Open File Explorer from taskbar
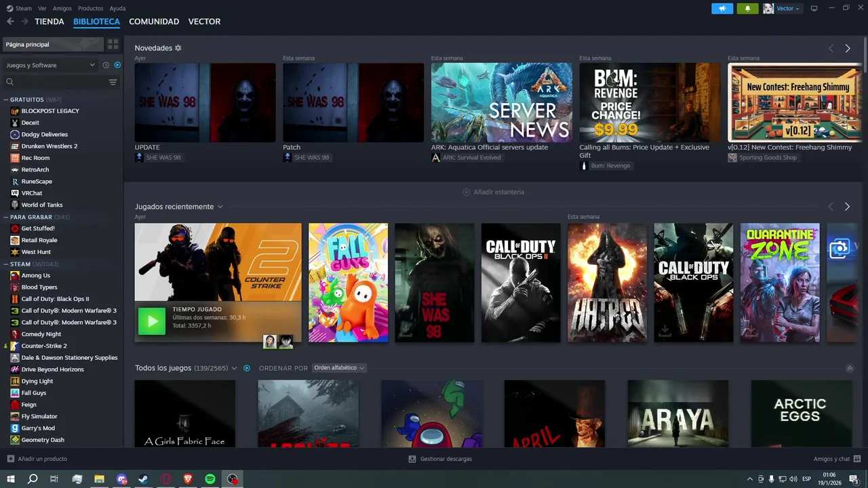Viewport: 868px width, 488px height. (99, 479)
